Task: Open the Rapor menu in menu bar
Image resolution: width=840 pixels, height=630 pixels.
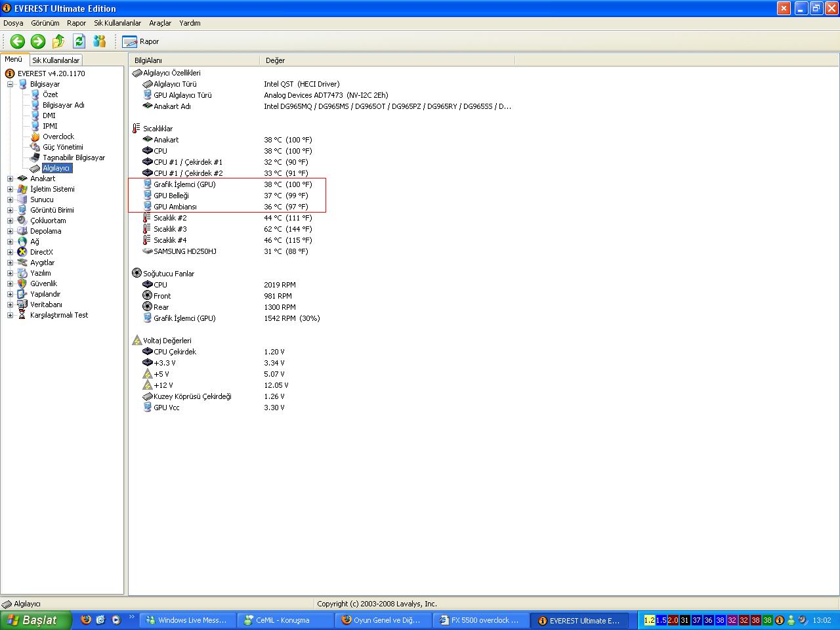Action: [x=77, y=23]
